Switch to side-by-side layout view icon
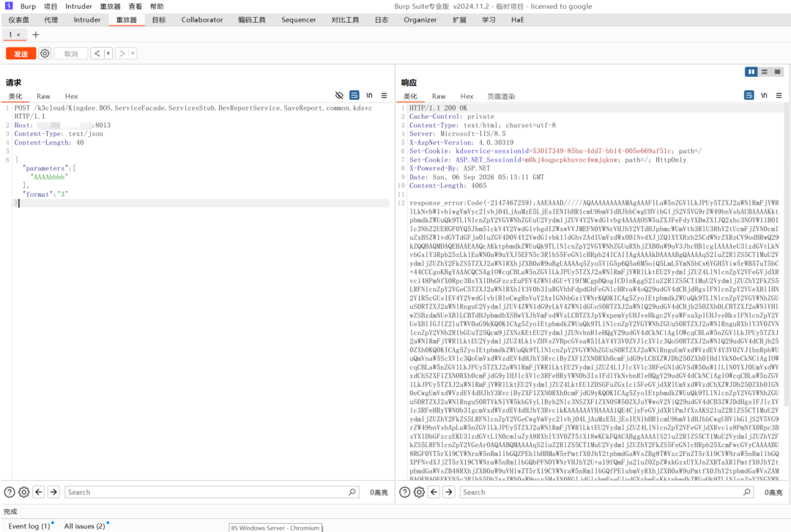This screenshot has width=791, height=532. click(751, 72)
